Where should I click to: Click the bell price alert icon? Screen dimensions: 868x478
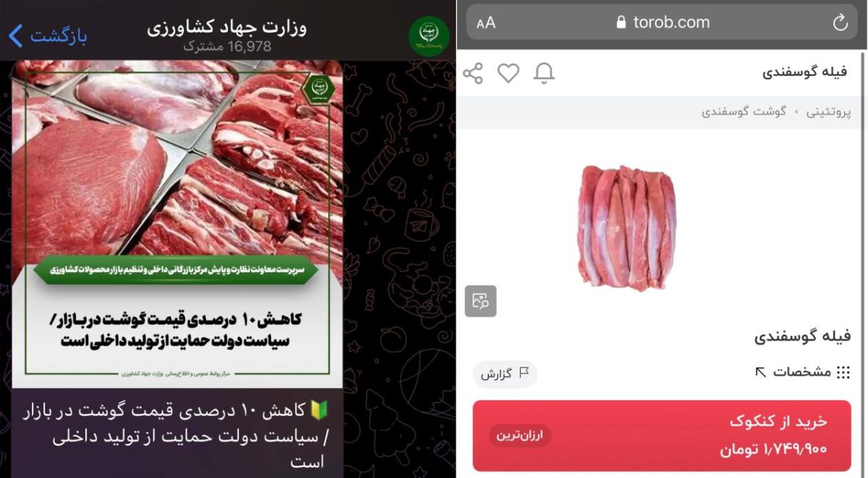pos(544,73)
